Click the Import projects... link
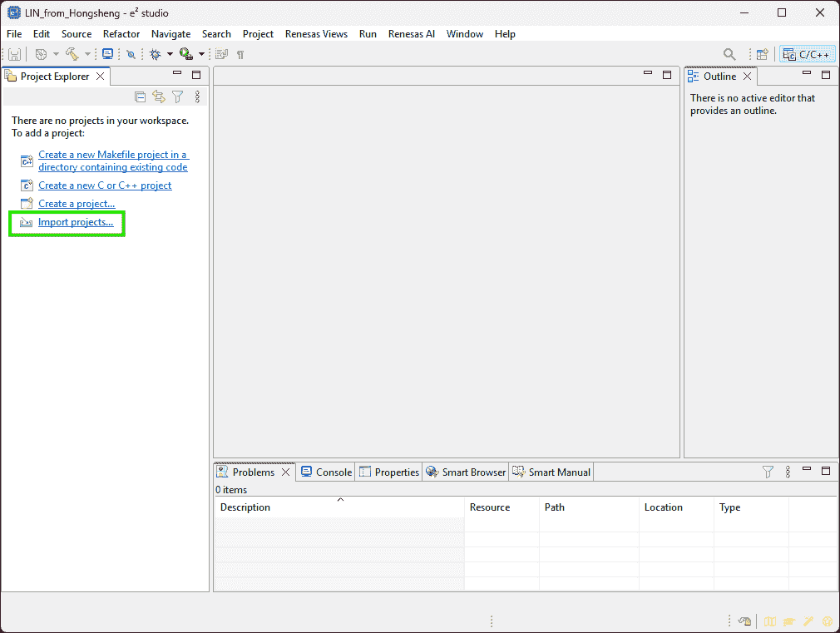This screenshot has height=633, width=840. point(76,222)
